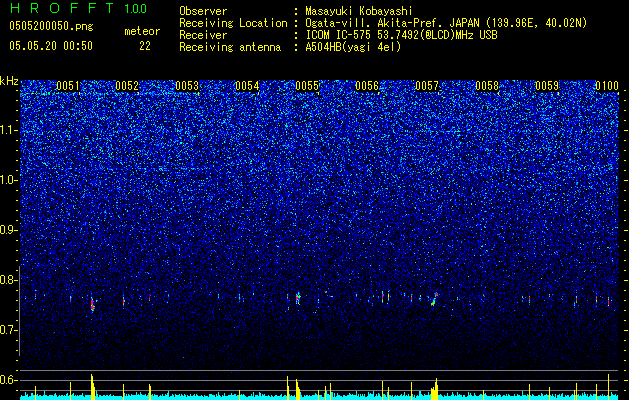Screen dimensions: 629x400
Task: Click the strong meteor echo after 0051
Action: (x=92, y=304)
